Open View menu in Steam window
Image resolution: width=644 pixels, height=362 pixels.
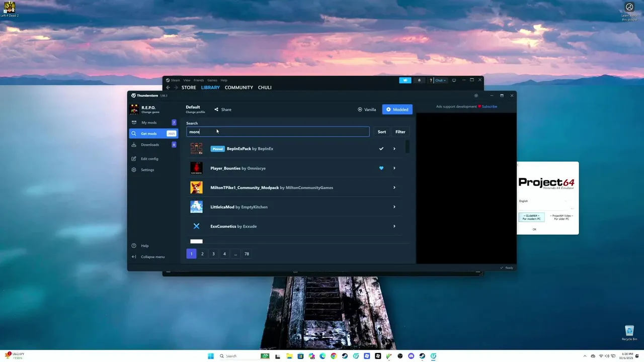coord(187,80)
